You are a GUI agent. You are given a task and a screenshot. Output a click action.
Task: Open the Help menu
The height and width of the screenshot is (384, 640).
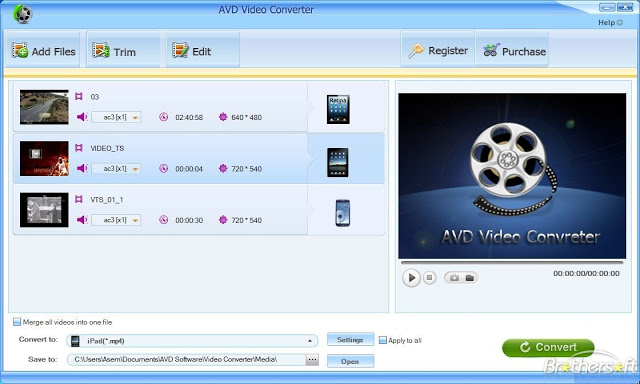point(610,23)
